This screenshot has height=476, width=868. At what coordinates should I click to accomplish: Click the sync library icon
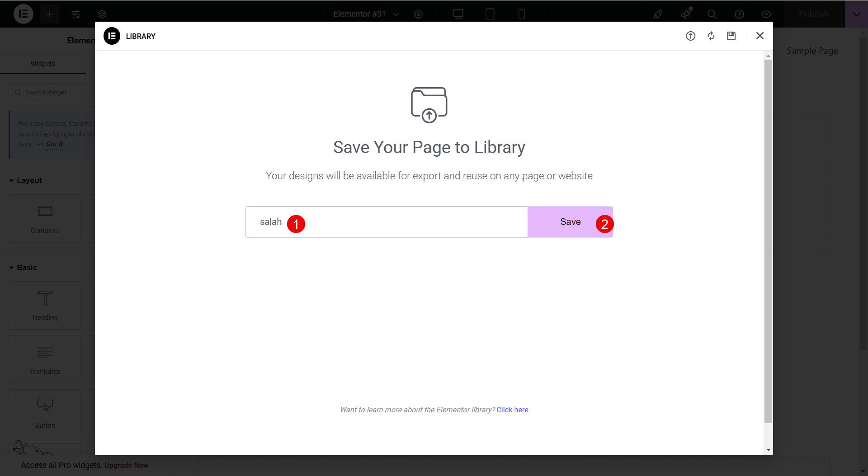[711, 36]
